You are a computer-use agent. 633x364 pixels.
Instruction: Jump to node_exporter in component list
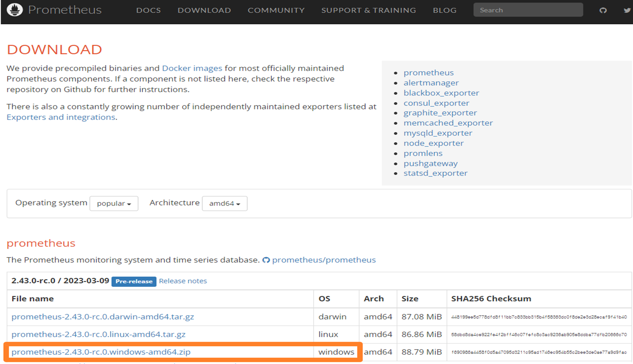click(433, 143)
